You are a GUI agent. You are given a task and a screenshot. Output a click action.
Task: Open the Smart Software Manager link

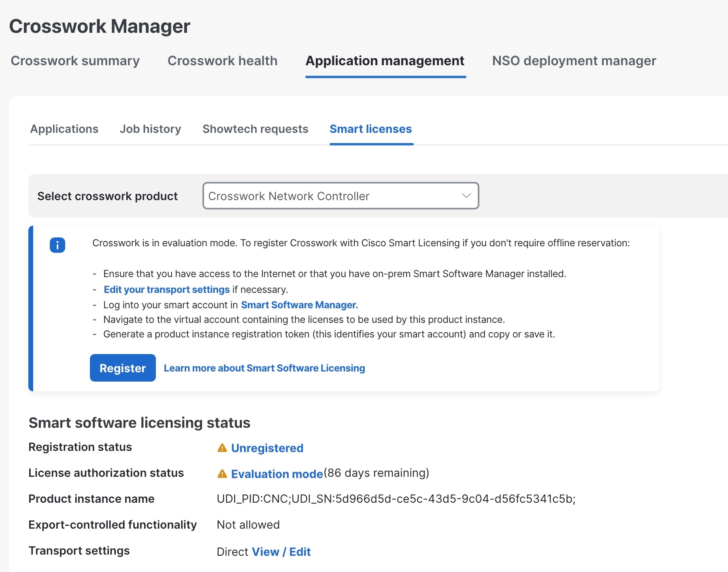point(300,305)
